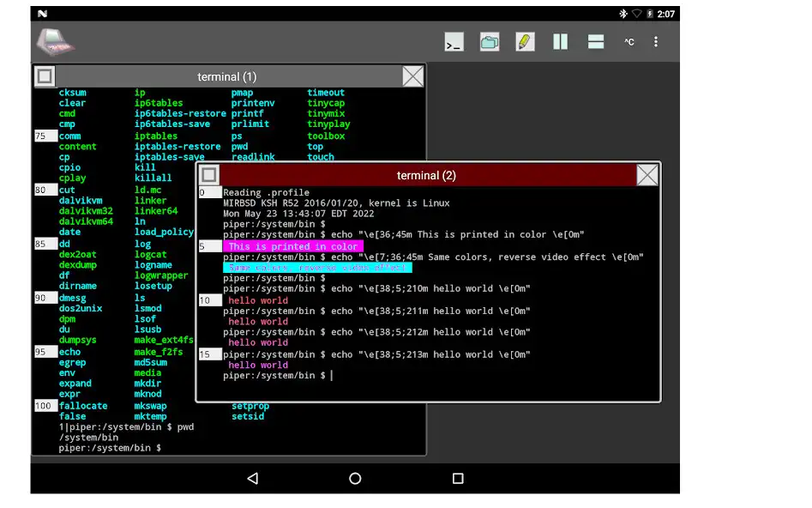Maximize terminal (2) with its square button

click(x=208, y=175)
